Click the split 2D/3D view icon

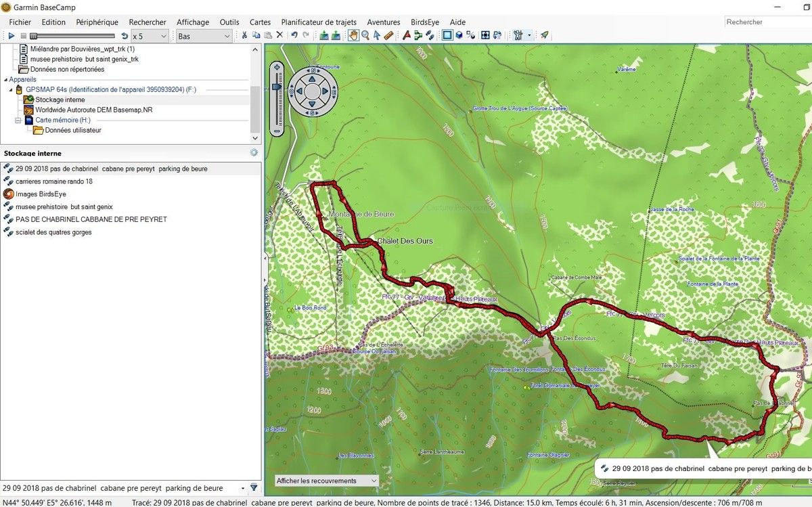pos(471,36)
